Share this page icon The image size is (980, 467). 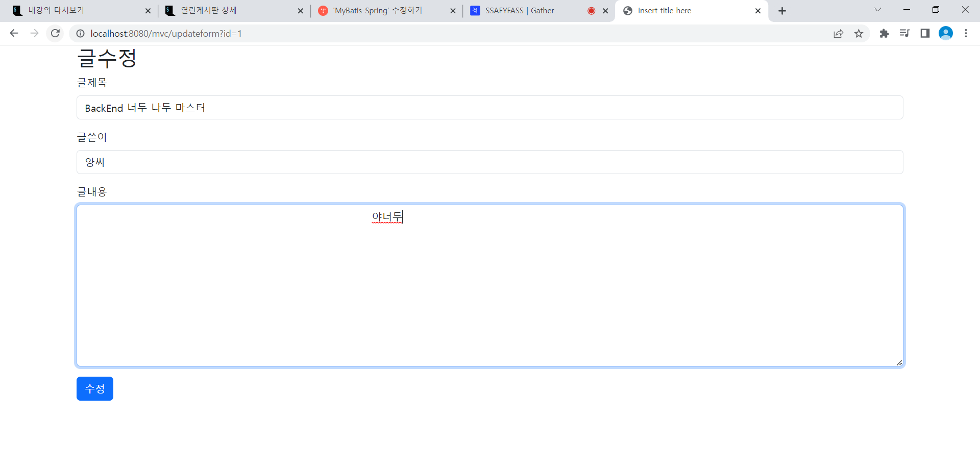click(x=838, y=33)
